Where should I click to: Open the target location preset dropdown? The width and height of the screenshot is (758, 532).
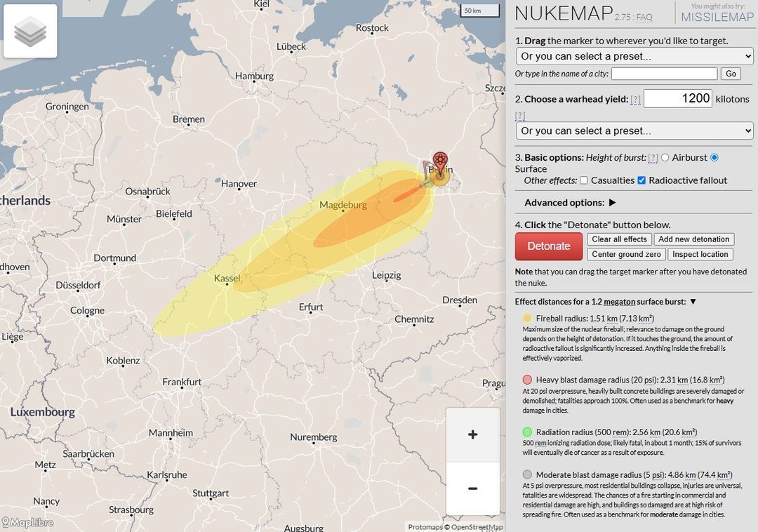[634, 56]
